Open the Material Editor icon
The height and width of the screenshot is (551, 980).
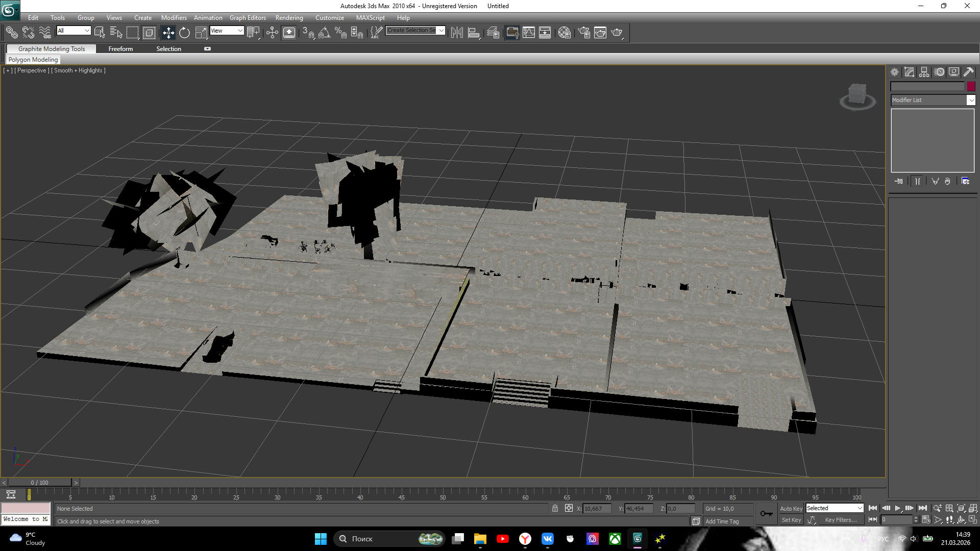click(x=564, y=33)
